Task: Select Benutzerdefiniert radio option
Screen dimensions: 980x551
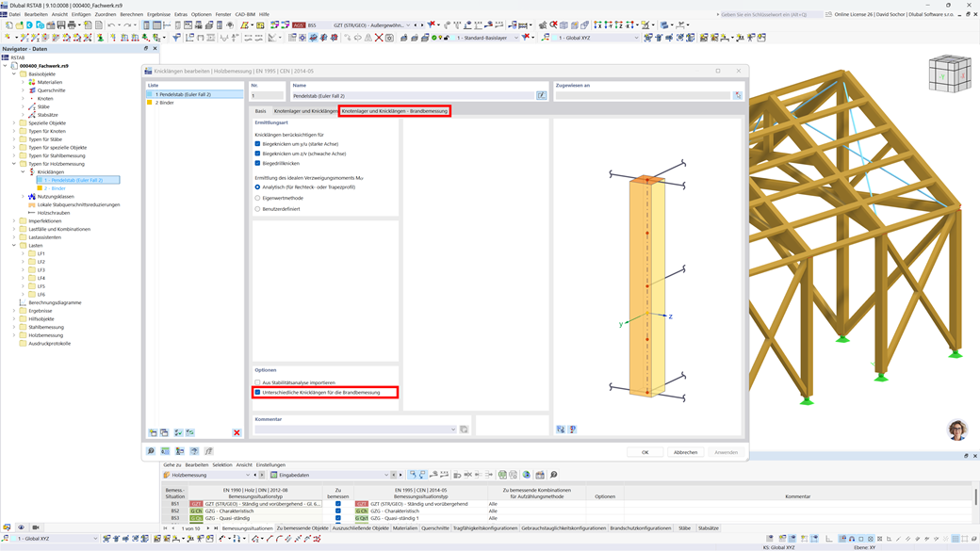Action: [x=257, y=209]
